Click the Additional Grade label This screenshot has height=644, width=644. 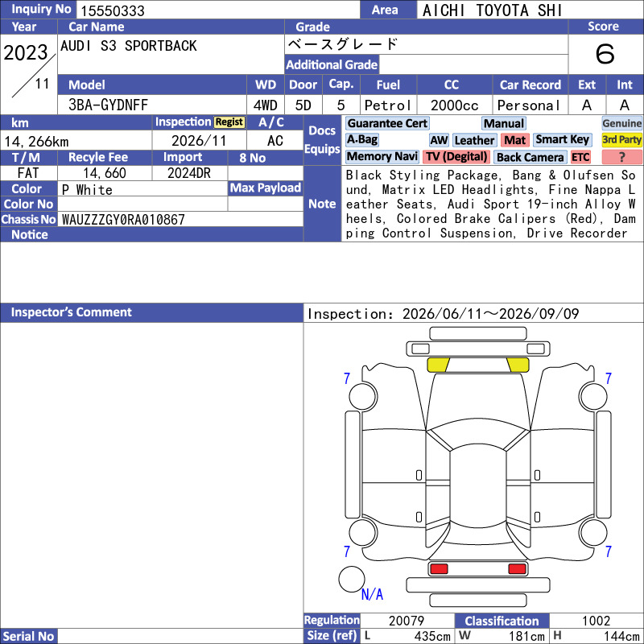tap(332, 64)
